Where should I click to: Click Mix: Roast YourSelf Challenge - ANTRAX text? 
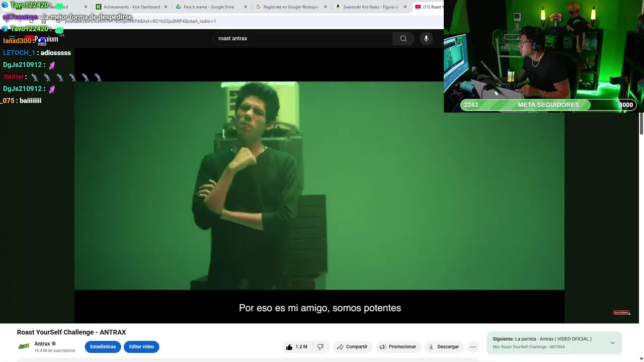(x=529, y=347)
